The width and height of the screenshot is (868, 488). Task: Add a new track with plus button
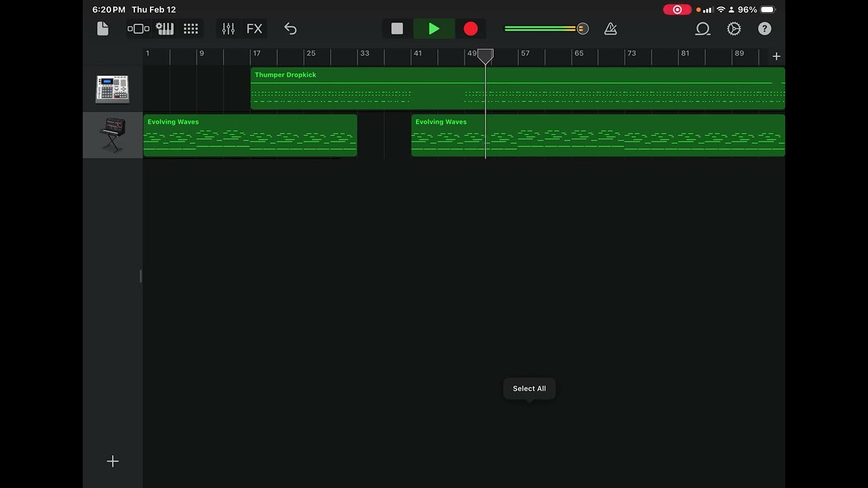[113, 461]
